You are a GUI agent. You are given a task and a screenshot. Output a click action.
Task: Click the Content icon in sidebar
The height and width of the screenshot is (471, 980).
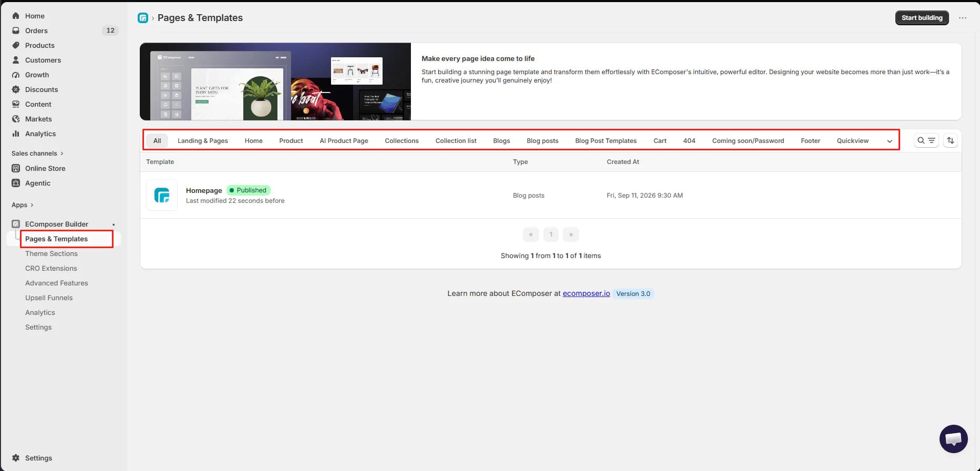click(x=16, y=104)
